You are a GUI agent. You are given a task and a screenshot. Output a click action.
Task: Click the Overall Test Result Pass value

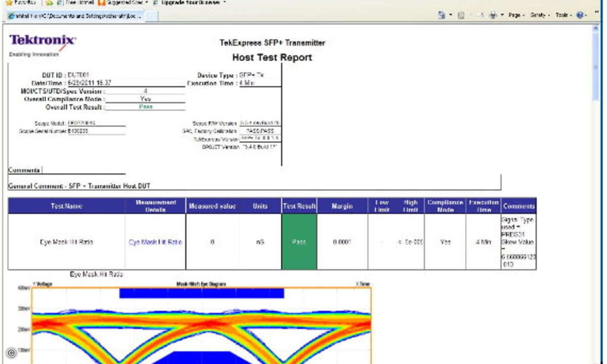pos(146,107)
